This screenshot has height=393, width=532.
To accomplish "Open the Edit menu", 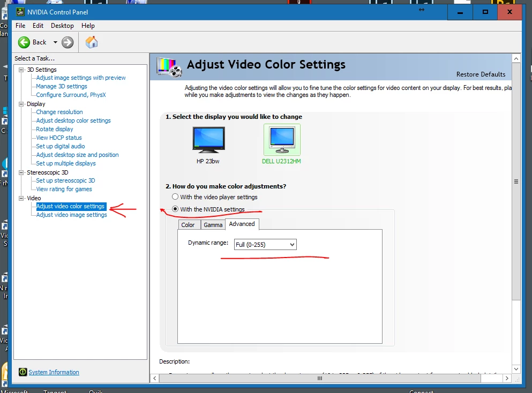I will [38, 26].
